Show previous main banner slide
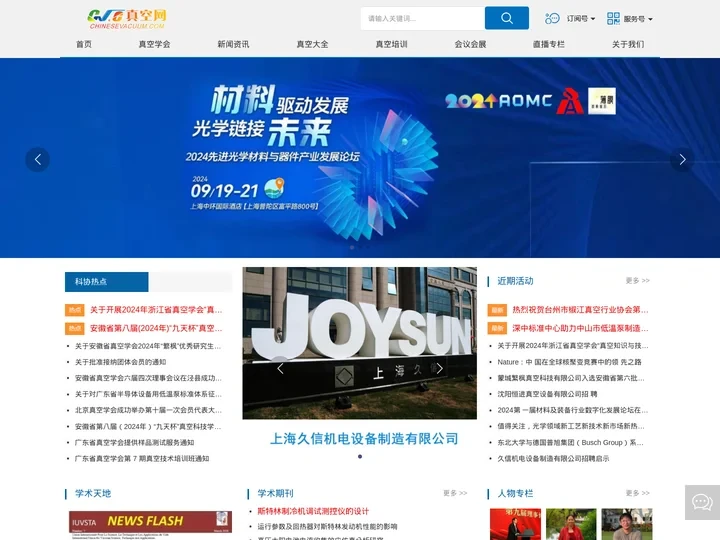Viewport: 720px width, 540px height. pos(38,159)
